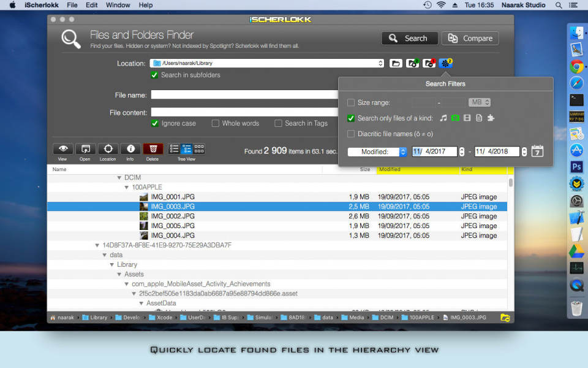Enable the Size range filter
This screenshot has width=588, height=368.
(x=351, y=102)
